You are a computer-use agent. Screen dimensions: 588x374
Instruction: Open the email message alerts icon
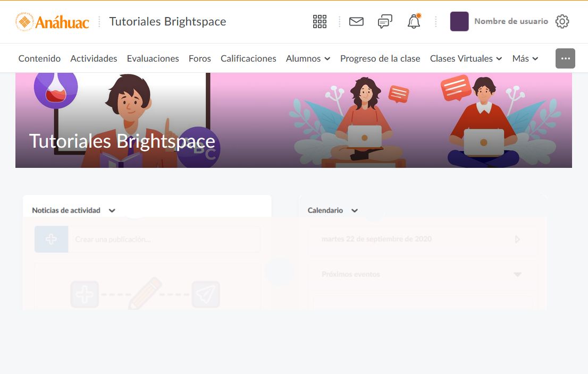pyautogui.click(x=356, y=21)
